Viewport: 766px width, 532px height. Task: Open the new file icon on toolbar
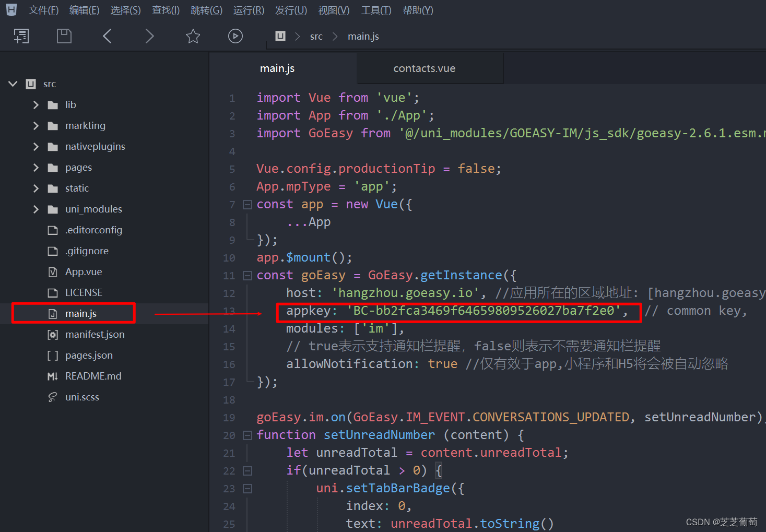coord(21,36)
